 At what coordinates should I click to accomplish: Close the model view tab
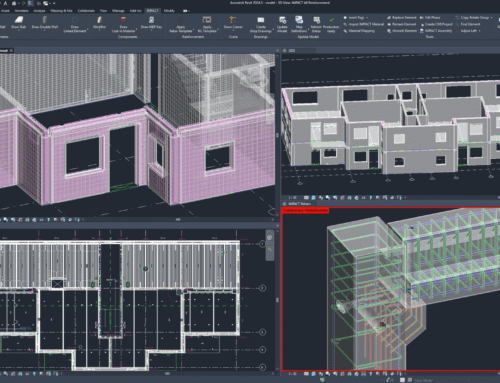click(11, 50)
